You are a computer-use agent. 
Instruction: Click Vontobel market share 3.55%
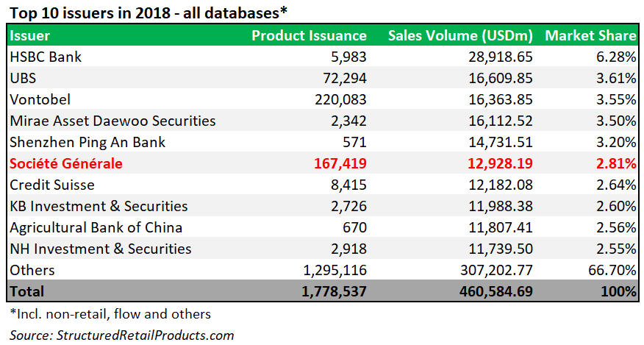click(616, 99)
